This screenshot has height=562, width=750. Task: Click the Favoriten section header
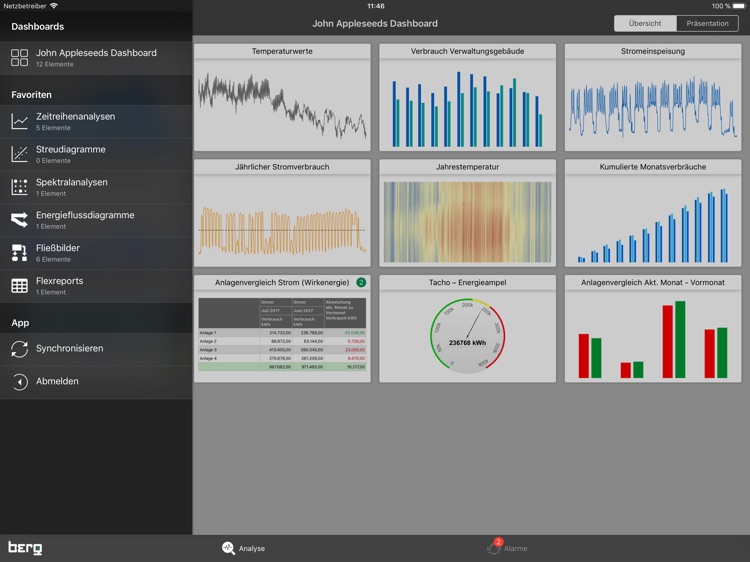(32, 95)
